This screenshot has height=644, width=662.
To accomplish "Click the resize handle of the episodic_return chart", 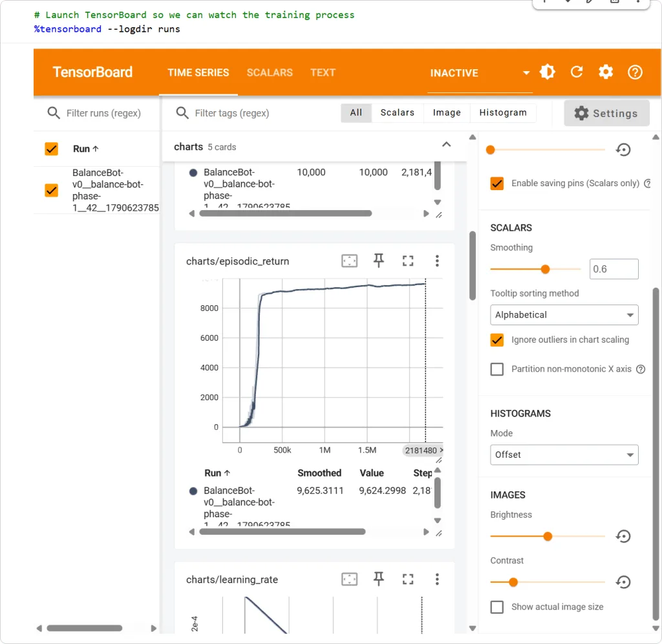I will [x=439, y=460].
